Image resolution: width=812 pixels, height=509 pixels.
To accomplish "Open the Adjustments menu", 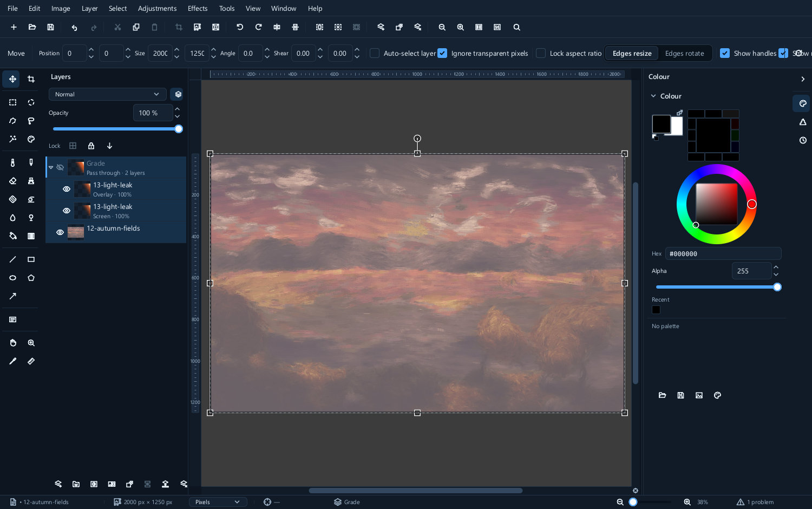I will click(157, 8).
